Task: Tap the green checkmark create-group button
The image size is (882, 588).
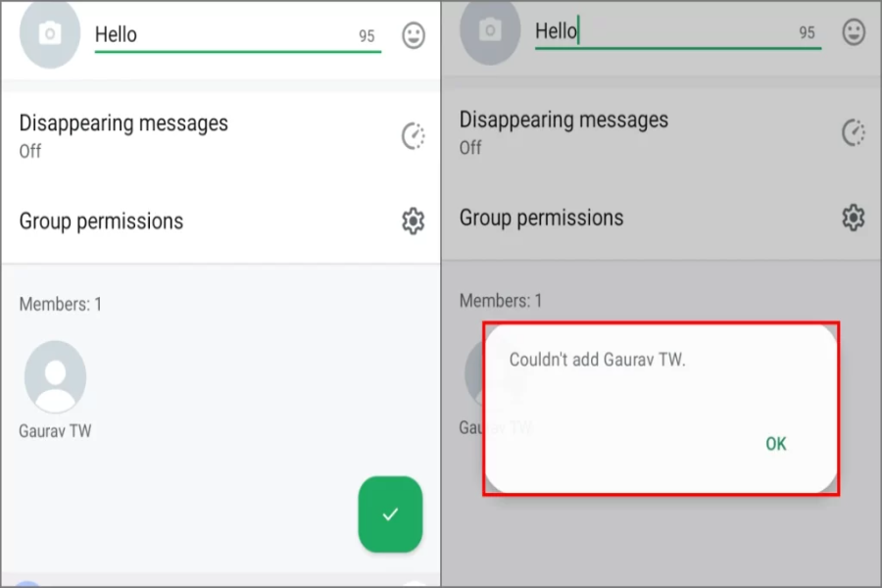Action: tap(390, 514)
